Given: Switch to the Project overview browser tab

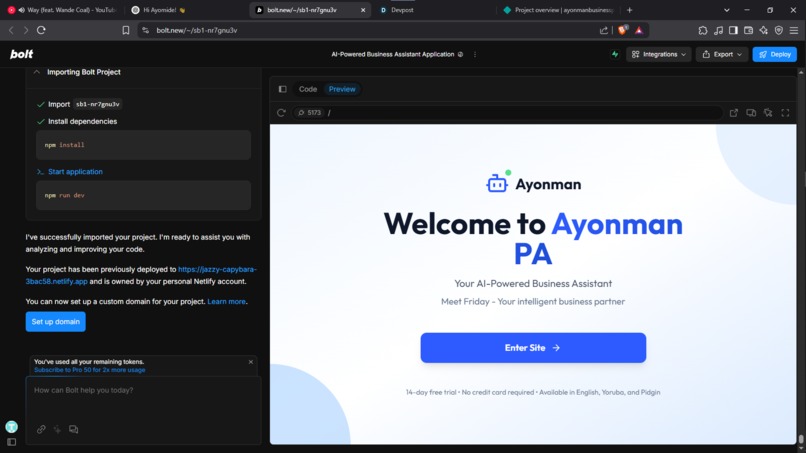Looking at the screenshot, I should (x=559, y=10).
